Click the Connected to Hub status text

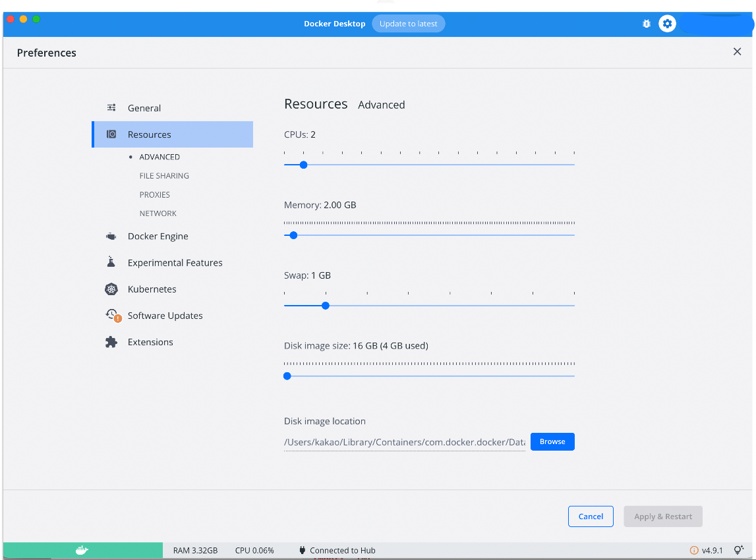(x=343, y=550)
